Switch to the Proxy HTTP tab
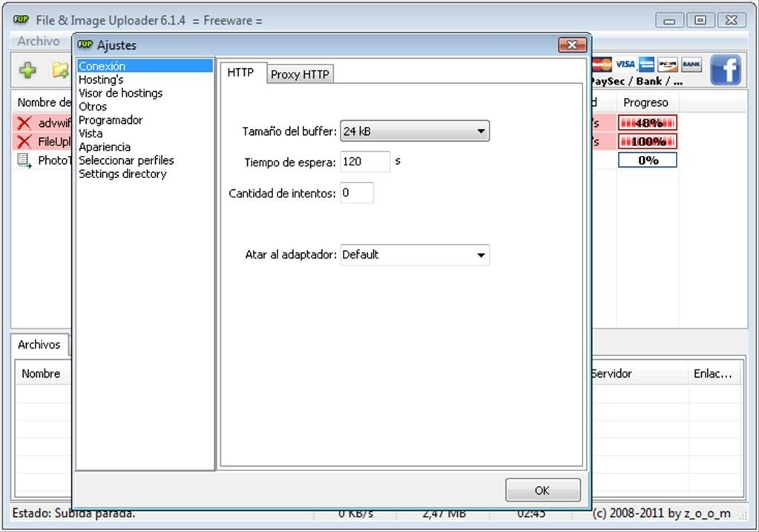Image resolution: width=759 pixels, height=532 pixels. point(300,74)
